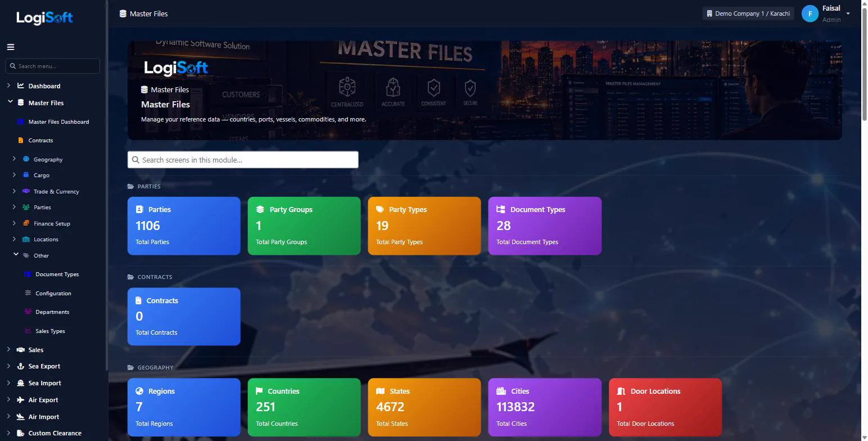Click the Cargo box icon

(x=26, y=175)
